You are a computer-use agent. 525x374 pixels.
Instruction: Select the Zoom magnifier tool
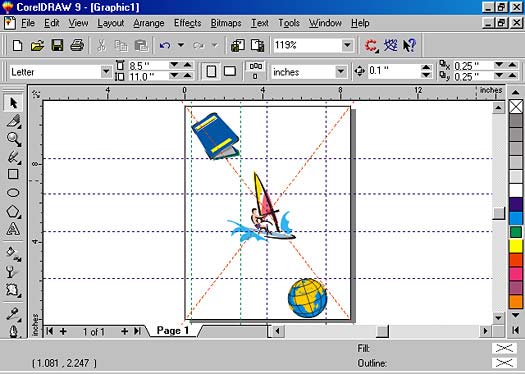pyautogui.click(x=14, y=139)
